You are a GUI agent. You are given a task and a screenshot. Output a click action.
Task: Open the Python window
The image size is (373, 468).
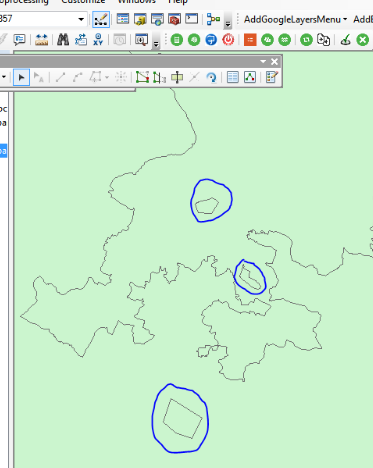pos(191,19)
